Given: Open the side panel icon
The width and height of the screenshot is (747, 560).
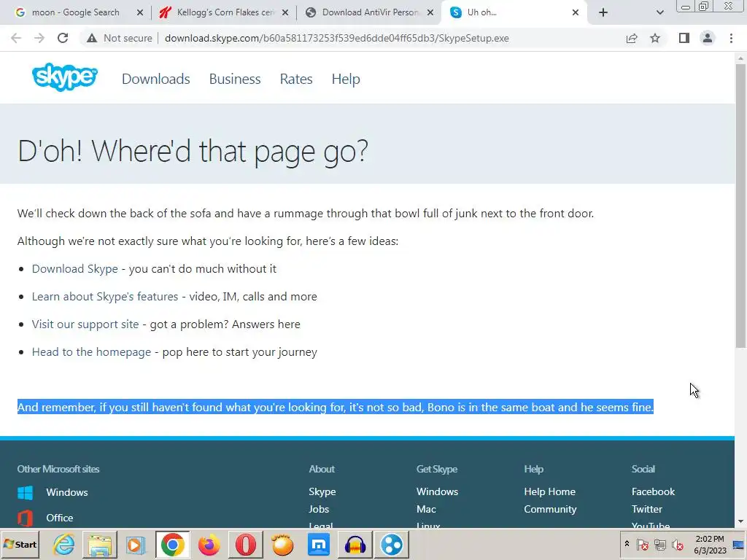Looking at the screenshot, I should click(x=684, y=38).
